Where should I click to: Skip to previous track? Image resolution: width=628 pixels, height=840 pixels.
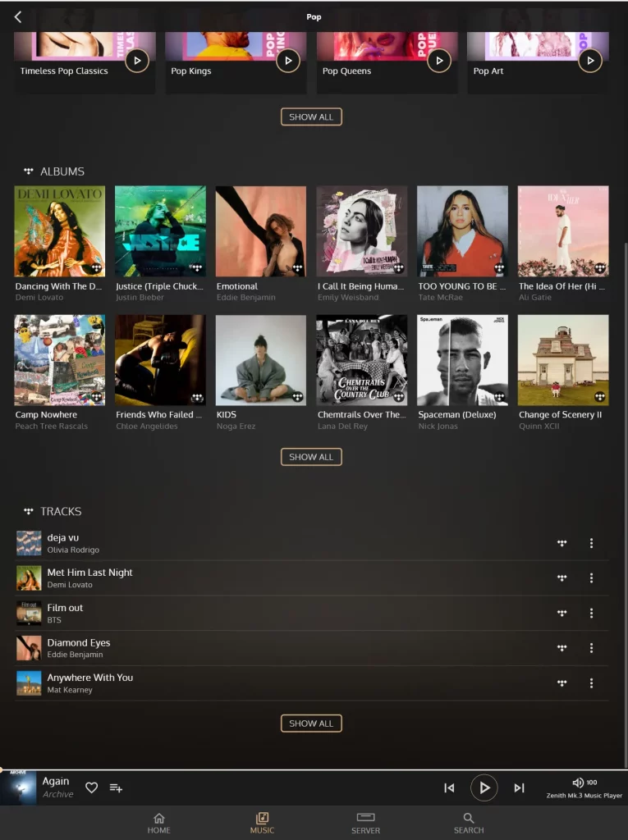click(x=449, y=787)
